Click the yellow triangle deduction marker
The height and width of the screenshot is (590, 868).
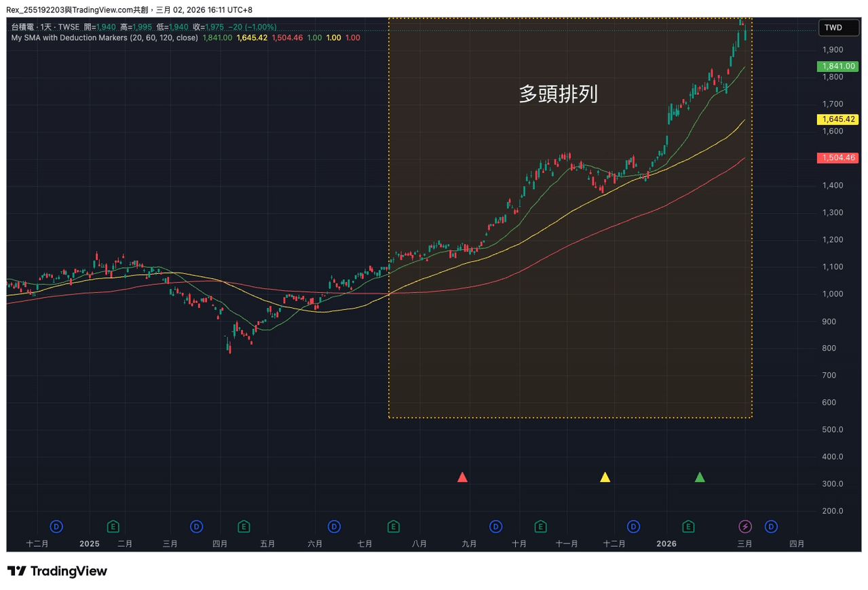pos(605,477)
